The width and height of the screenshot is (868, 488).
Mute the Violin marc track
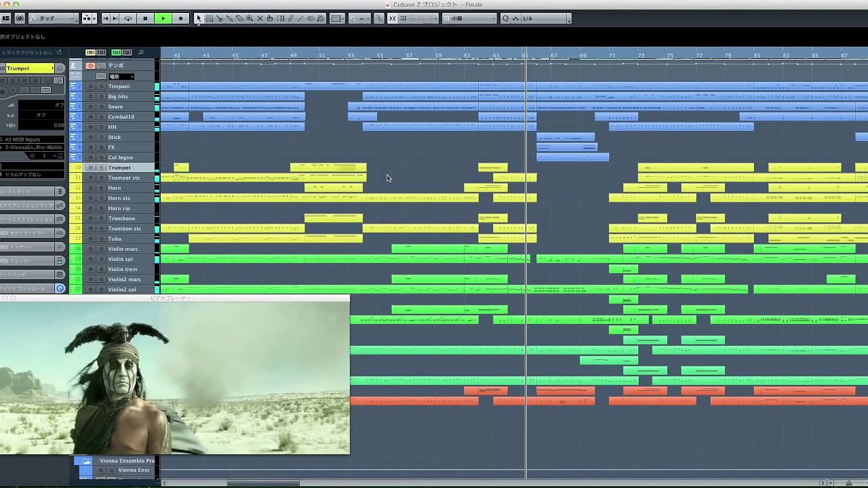coord(90,249)
